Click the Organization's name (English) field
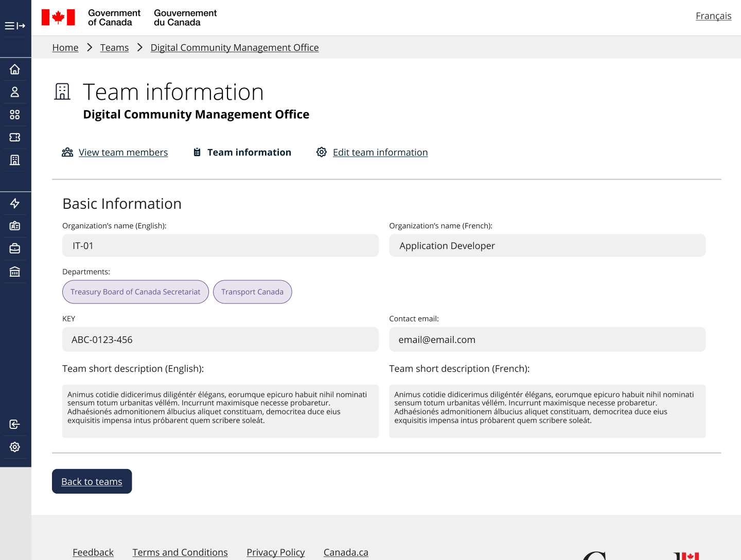Image resolution: width=741 pixels, height=560 pixels. tap(220, 246)
